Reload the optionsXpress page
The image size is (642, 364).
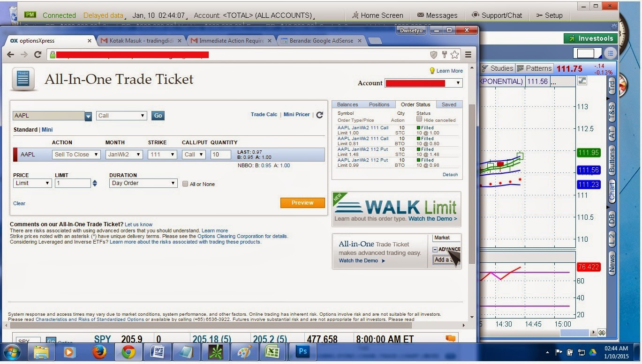point(38,55)
